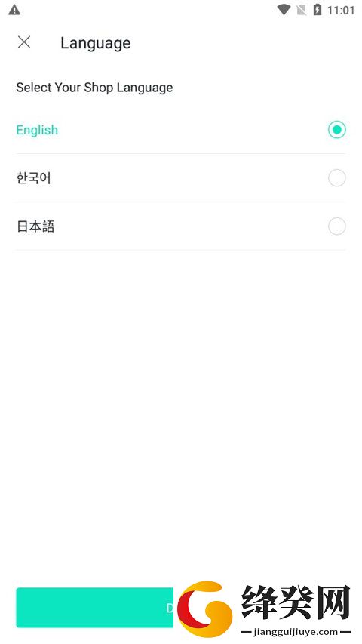Open the jiangguijiuye.com watermark link
362x644 pixels.
click(296, 632)
